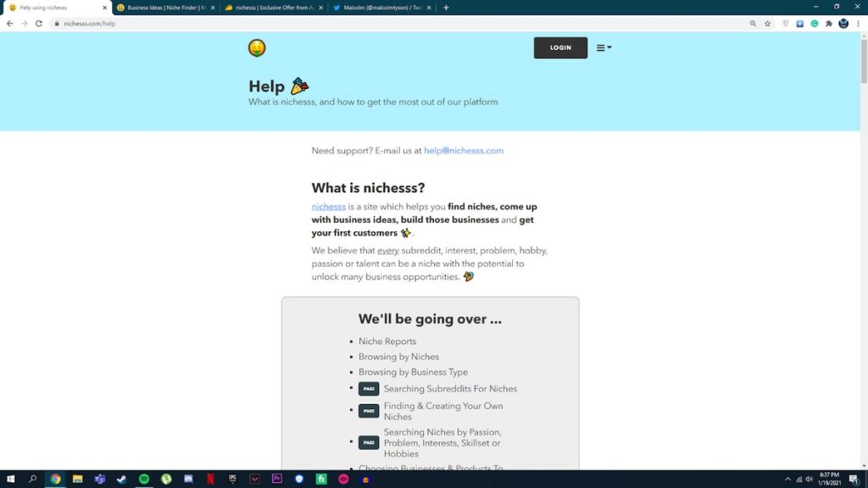Screen dimensions: 868x488
Task: Reload the nichesss help page
Action: pos(39,24)
